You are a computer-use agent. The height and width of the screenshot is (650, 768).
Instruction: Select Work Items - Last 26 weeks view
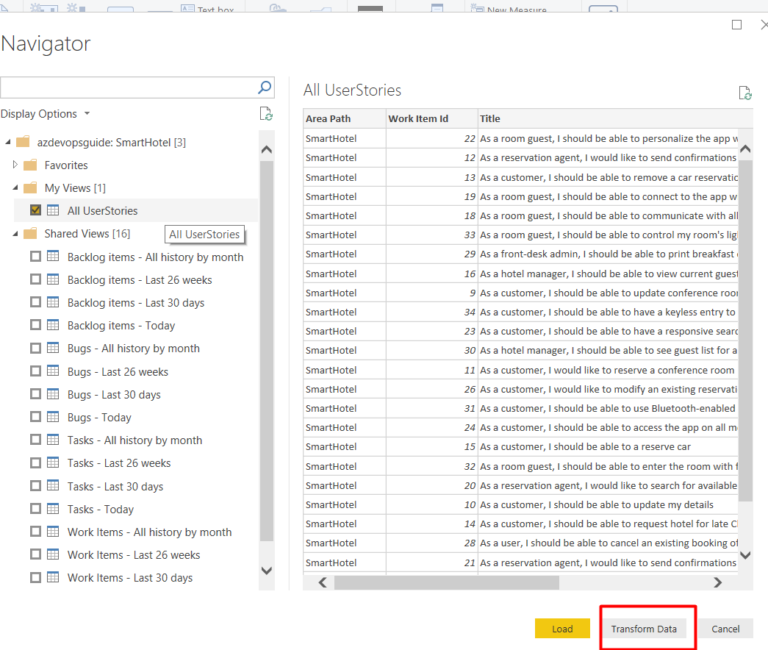(133, 555)
